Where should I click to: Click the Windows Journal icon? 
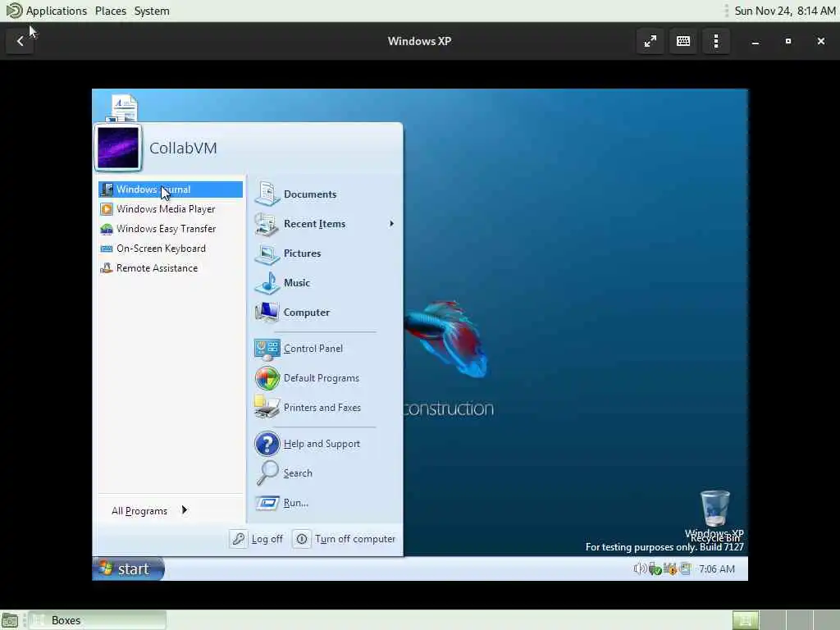[107, 189]
